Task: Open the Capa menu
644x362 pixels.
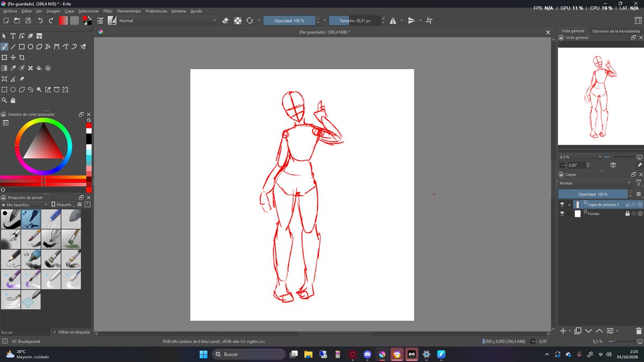Action: coord(69,11)
